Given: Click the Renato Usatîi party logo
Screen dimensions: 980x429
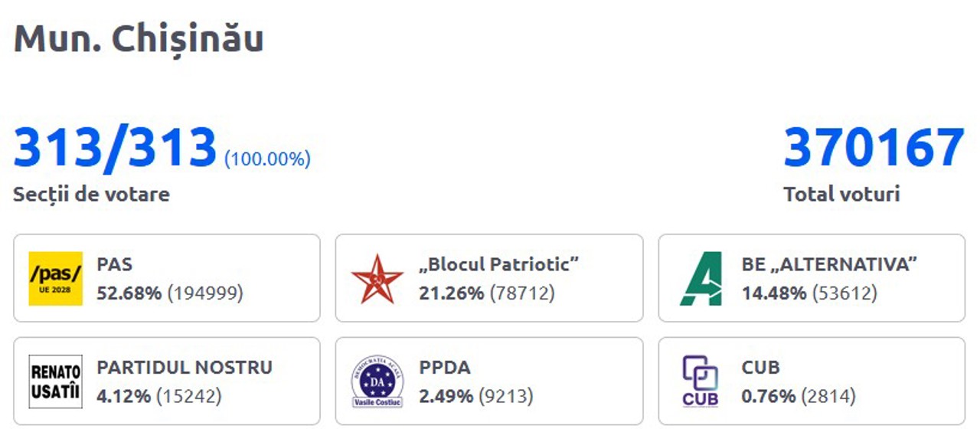Looking at the screenshot, I should (x=55, y=382).
